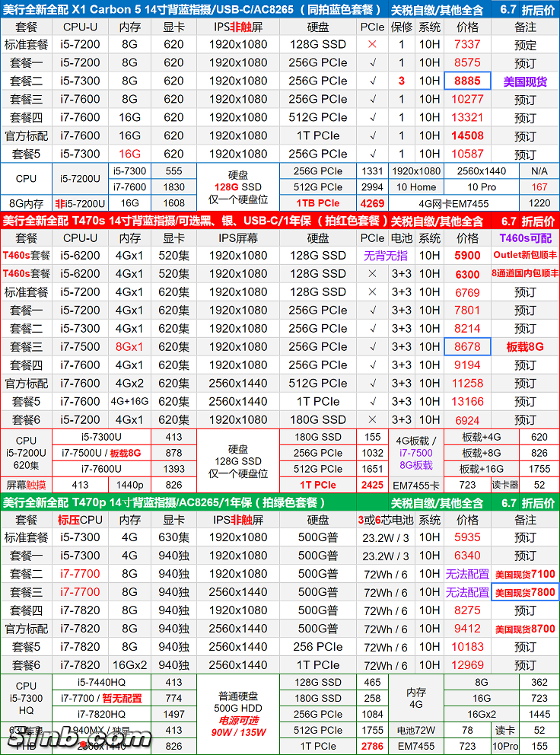
Task: Click the red 10 Pro cost 167
Action: point(539,186)
